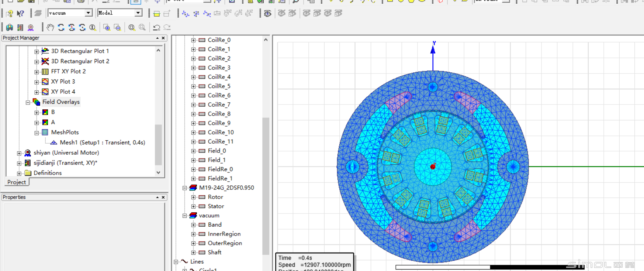The image size is (644, 271).
Task: Open the Model selection dropdown
Action: 138,13
